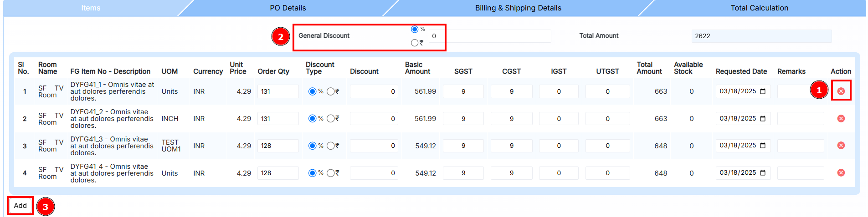Remove item DYFG41_2 with delete icon
The image size is (868, 217).
click(x=841, y=119)
